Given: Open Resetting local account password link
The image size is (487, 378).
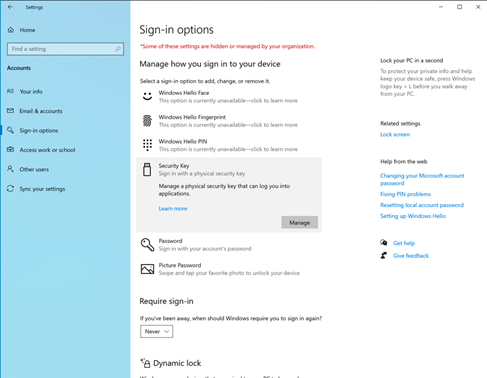Looking at the screenshot, I should (422, 205).
